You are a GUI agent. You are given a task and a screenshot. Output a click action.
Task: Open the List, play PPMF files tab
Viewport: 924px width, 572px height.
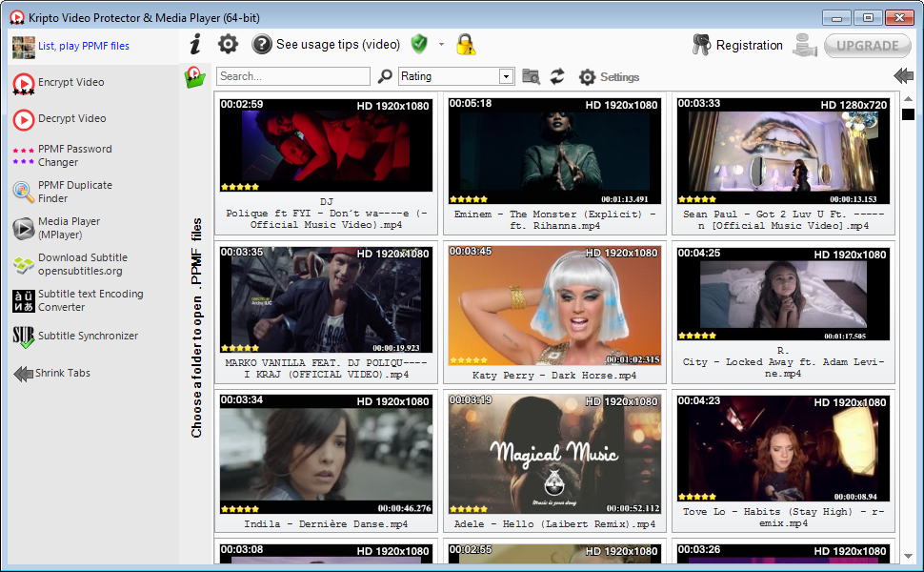click(93, 46)
